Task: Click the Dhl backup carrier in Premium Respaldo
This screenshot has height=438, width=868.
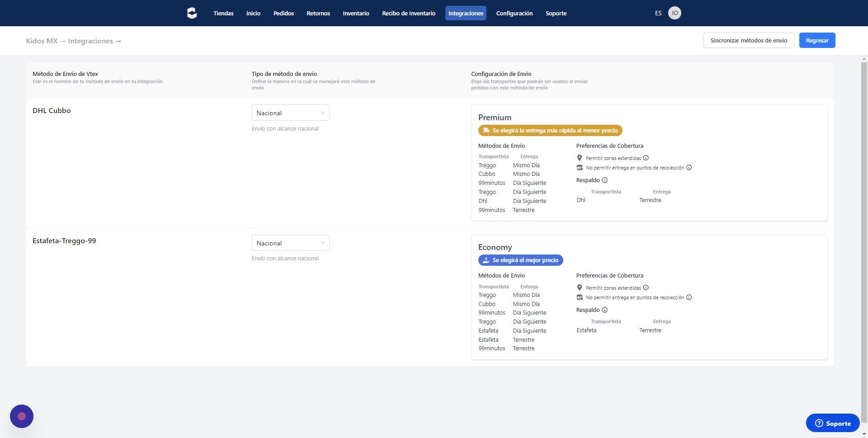Action: (581, 200)
